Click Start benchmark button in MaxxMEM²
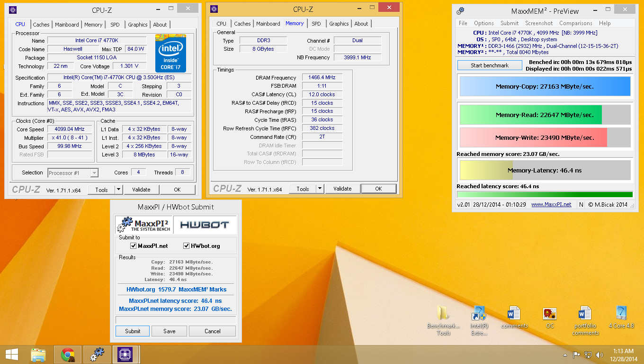 (x=490, y=65)
